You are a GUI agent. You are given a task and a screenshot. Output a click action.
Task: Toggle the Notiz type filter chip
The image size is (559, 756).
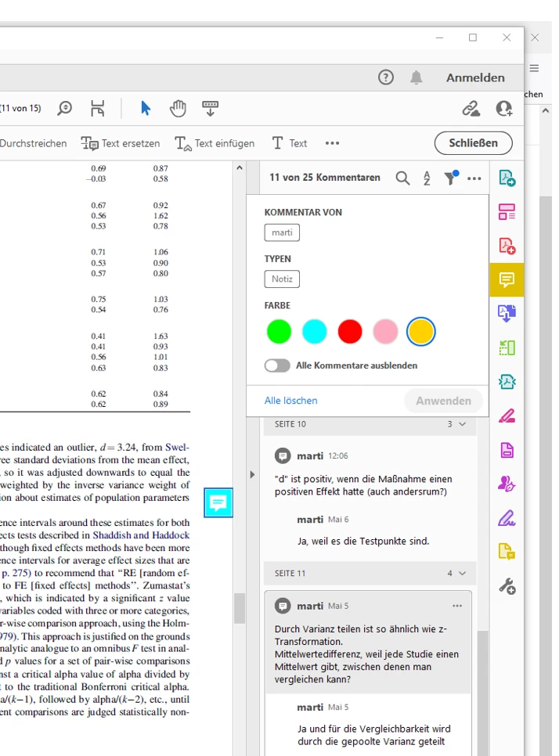click(x=282, y=279)
